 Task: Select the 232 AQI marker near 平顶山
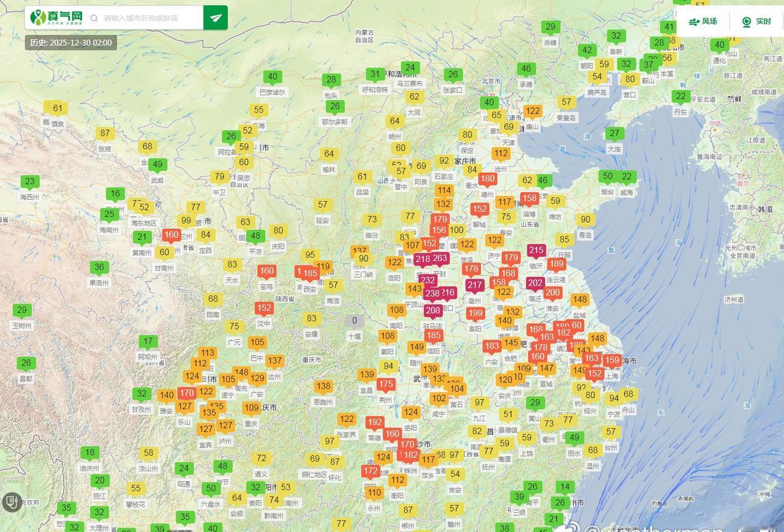[x=428, y=280]
